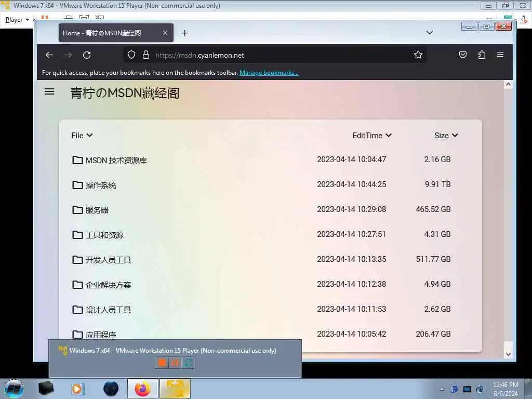Image resolution: width=532 pixels, height=399 pixels.
Task: Close the Home - 青柠のMSDN藏经阁 tab
Action: click(165, 33)
